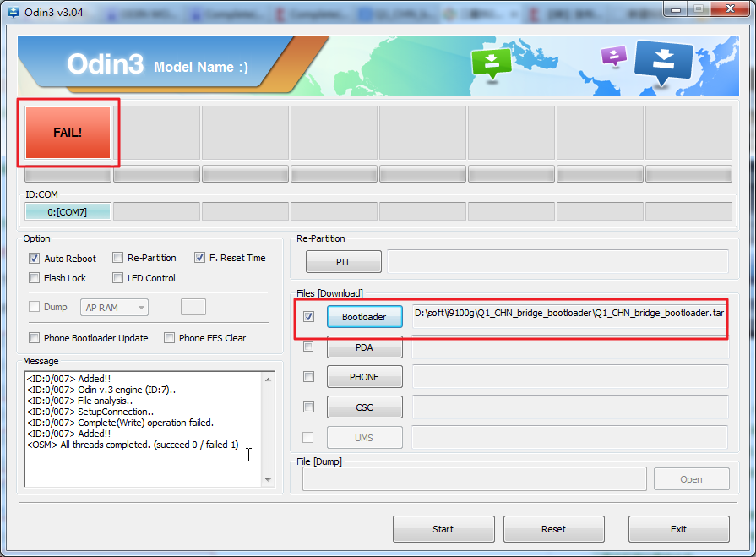Minimize the Odin3 window
756x557 pixels.
coord(676,9)
